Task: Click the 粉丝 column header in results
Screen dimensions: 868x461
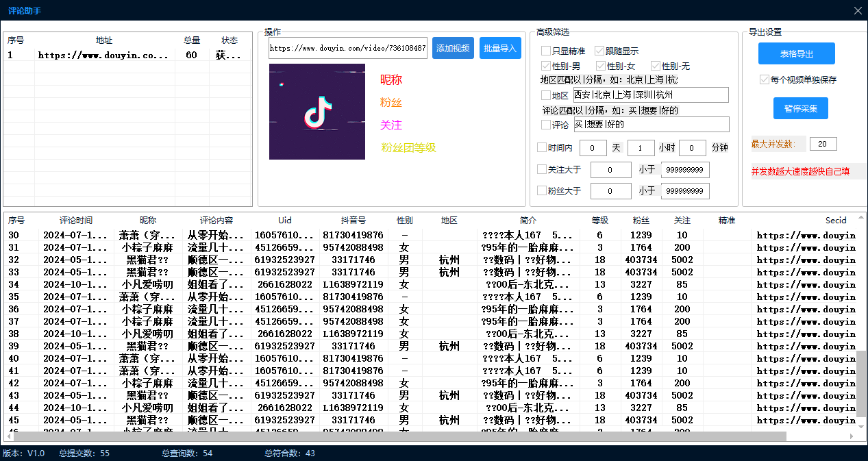Action: click(x=641, y=221)
